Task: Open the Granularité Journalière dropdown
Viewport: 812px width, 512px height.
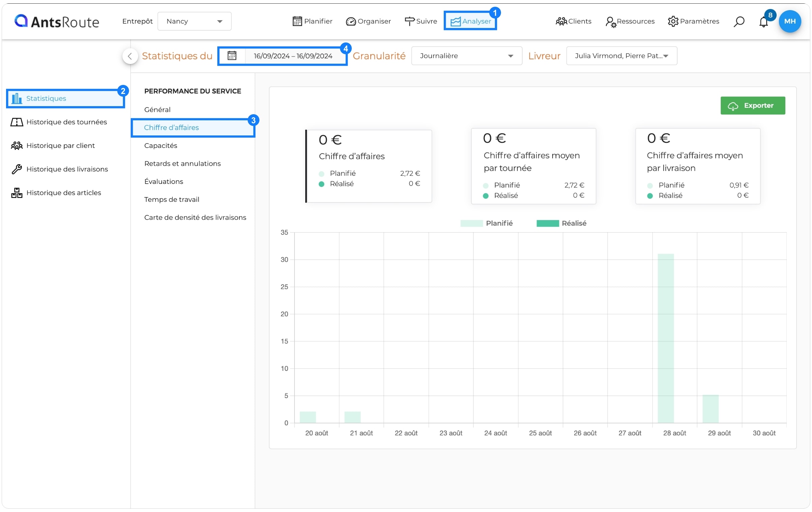Action: (466, 56)
